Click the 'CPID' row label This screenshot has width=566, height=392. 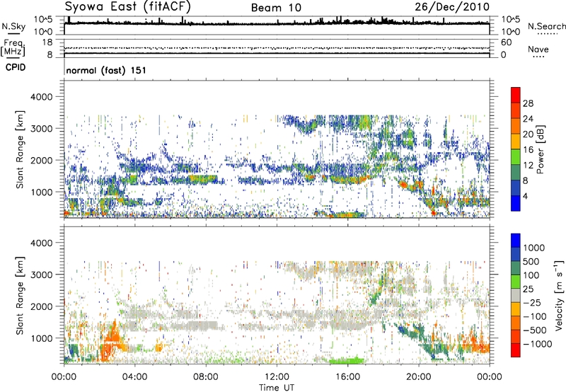click(x=16, y=67)
